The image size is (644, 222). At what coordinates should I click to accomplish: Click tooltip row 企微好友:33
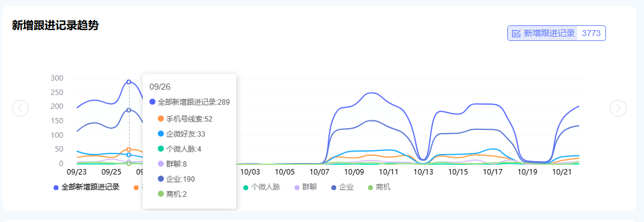click(x=181, y=134)
